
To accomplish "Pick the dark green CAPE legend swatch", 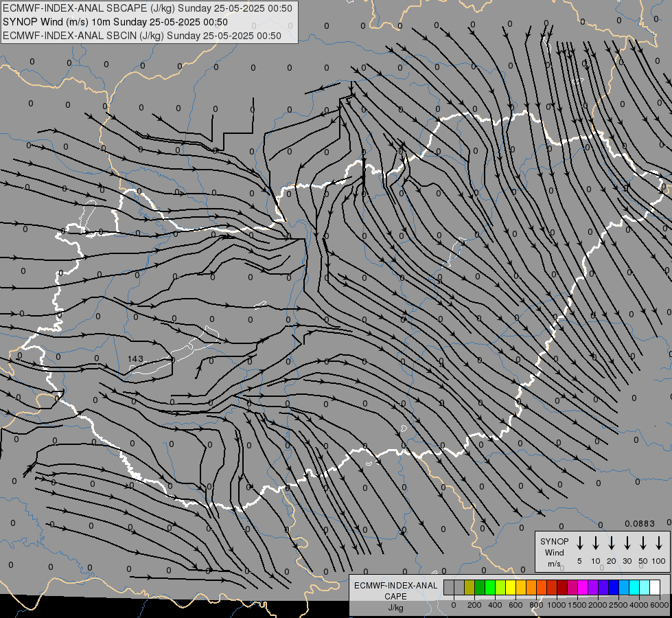I will click(x=480, y=587).
